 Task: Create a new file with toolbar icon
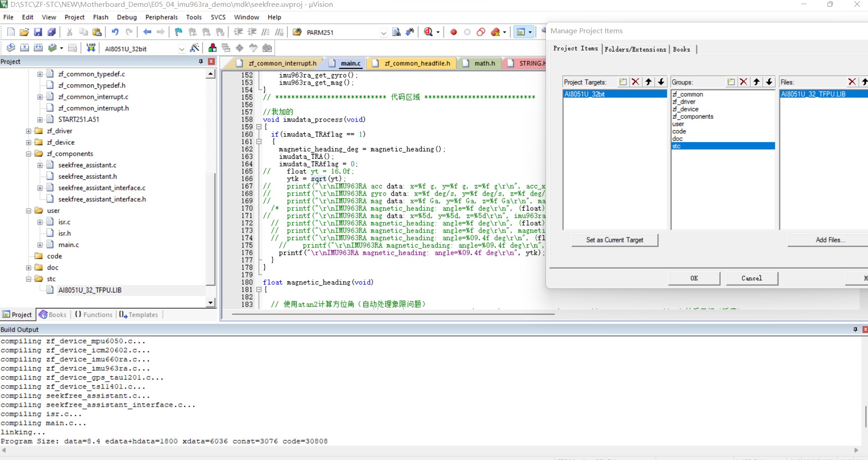click(x=11, y=32)
